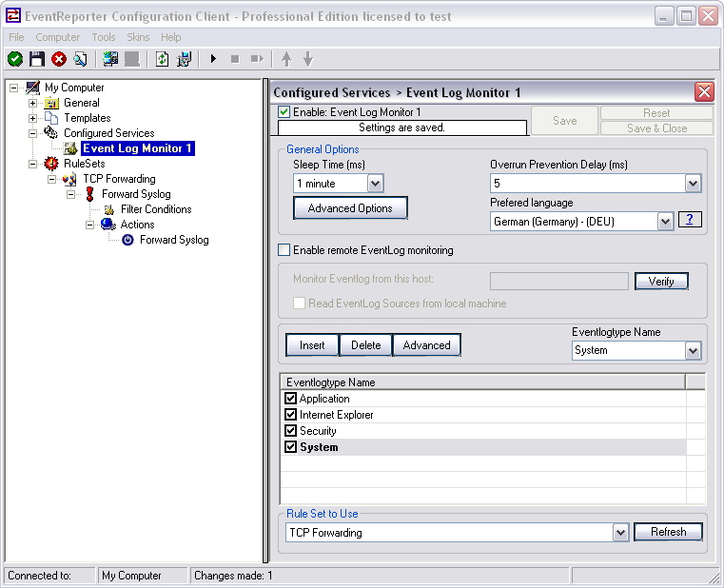Click the red Forward Syslog rule icon

[x=90, y=194]
